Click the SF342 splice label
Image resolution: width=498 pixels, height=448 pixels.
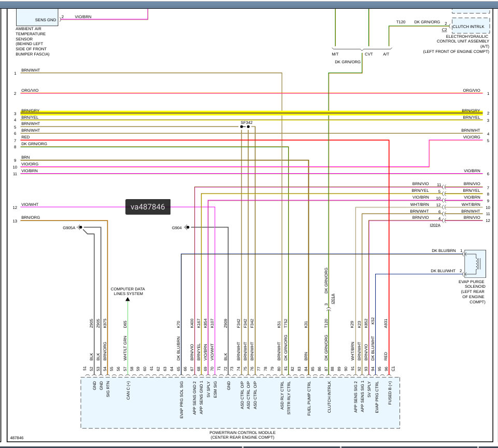(247, 122)
